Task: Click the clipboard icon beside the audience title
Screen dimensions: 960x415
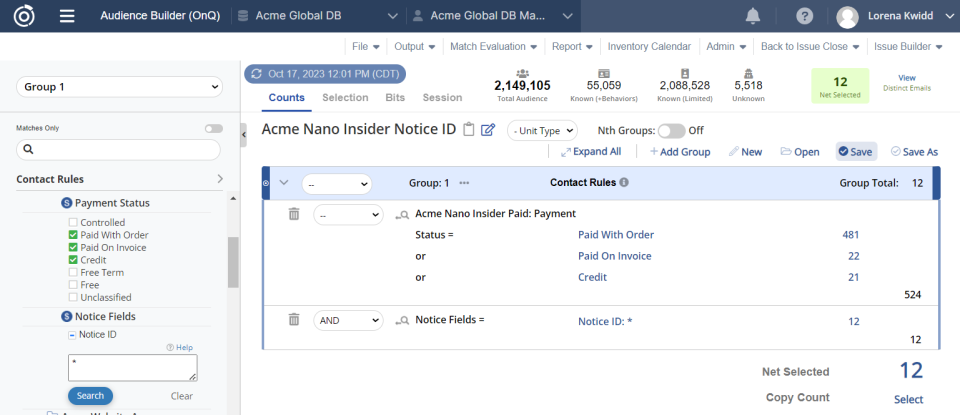Action: [x=468, y=129]
